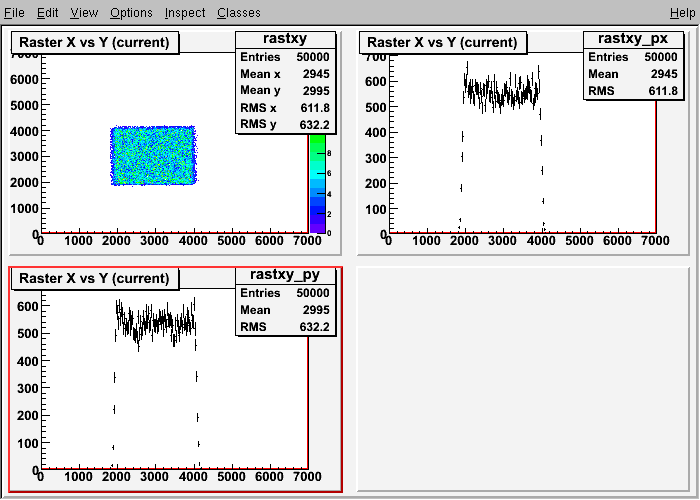Click the 4000 x-axis label in rastxy plot
700x500 pixels.
click(192, 241)
